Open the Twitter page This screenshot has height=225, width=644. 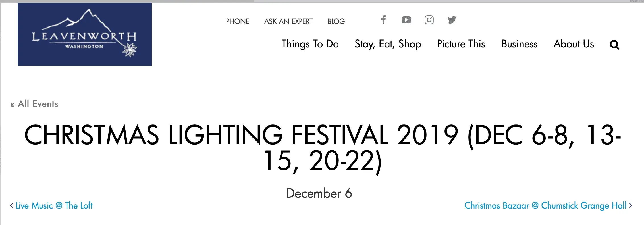coord(452,20)
